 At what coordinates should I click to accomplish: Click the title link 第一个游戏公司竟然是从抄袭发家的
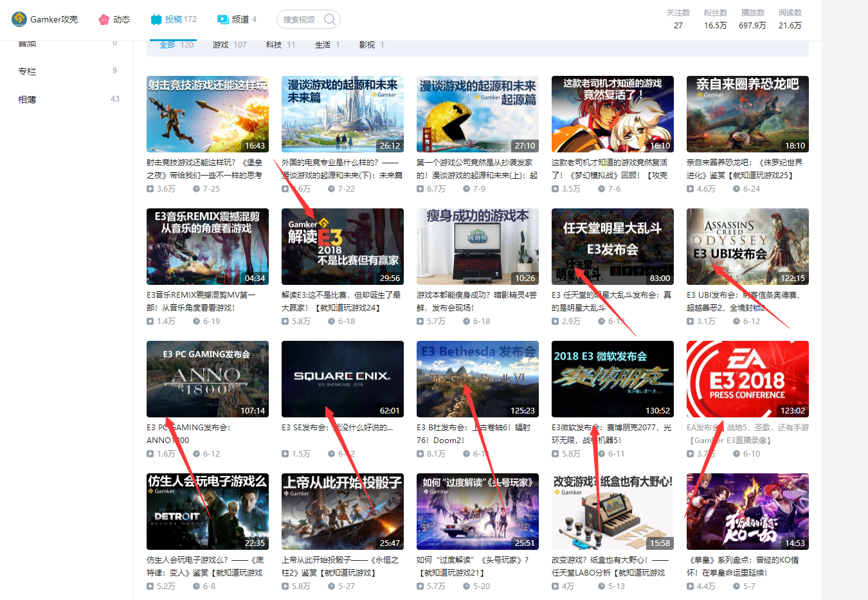(477, 169)
